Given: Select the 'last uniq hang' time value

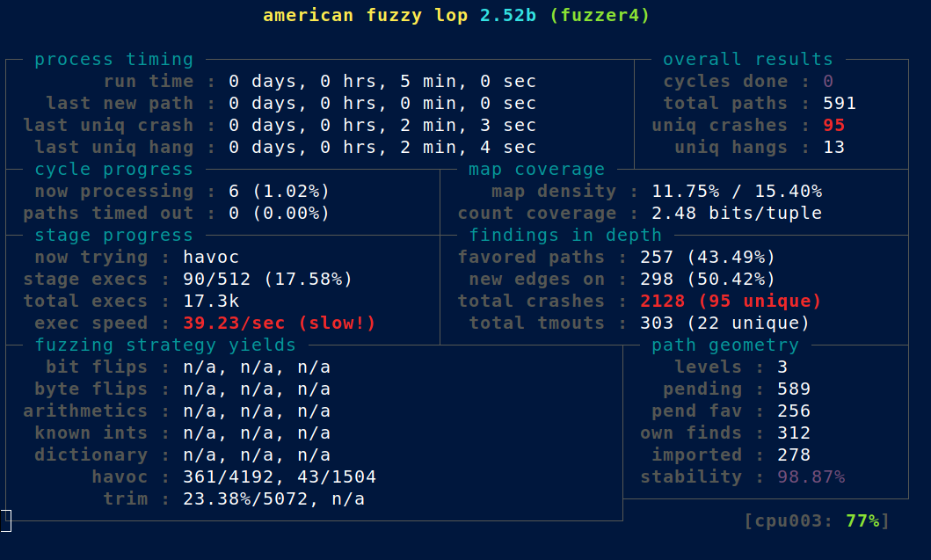Looking at the screenshot, I should [382, 148].
